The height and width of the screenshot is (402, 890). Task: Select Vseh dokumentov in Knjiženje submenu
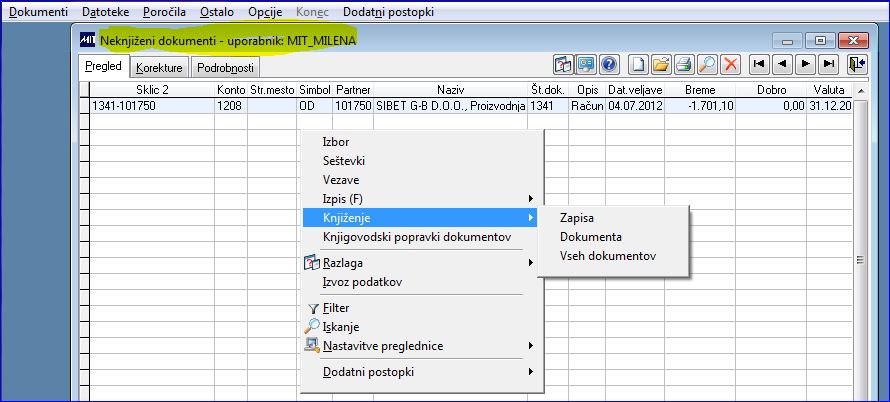[x=608, y=256]
